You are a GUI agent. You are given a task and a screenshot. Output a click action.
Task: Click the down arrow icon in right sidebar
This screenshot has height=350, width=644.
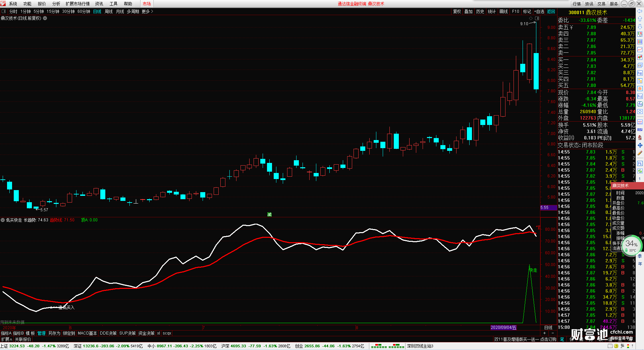pyautogui.click(x=640, y=27)
